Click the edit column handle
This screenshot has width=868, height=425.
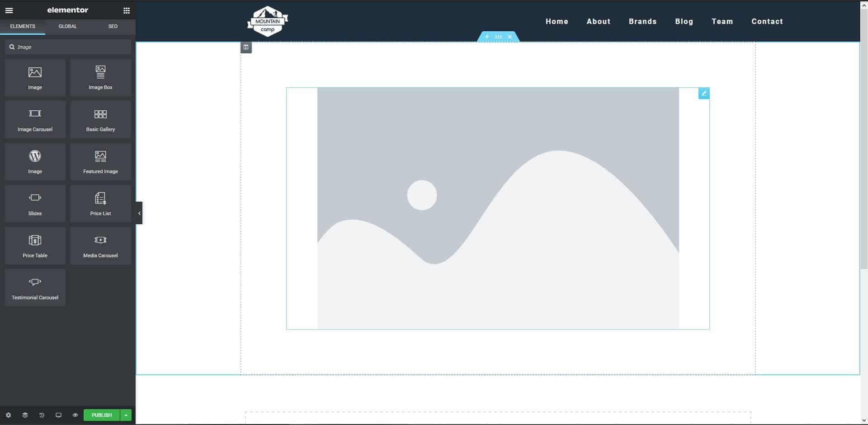coord(246,47)
